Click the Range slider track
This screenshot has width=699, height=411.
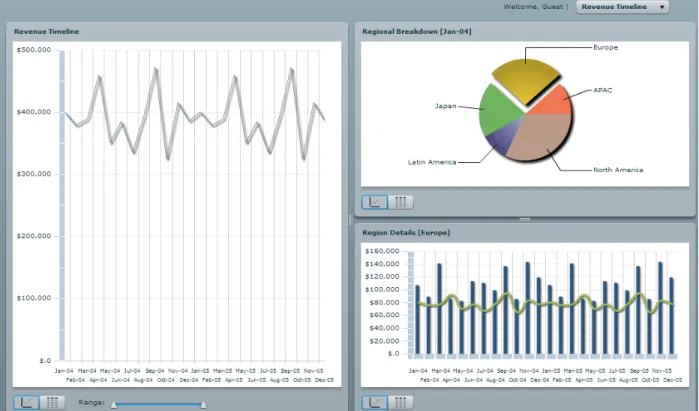coord(158,405)
